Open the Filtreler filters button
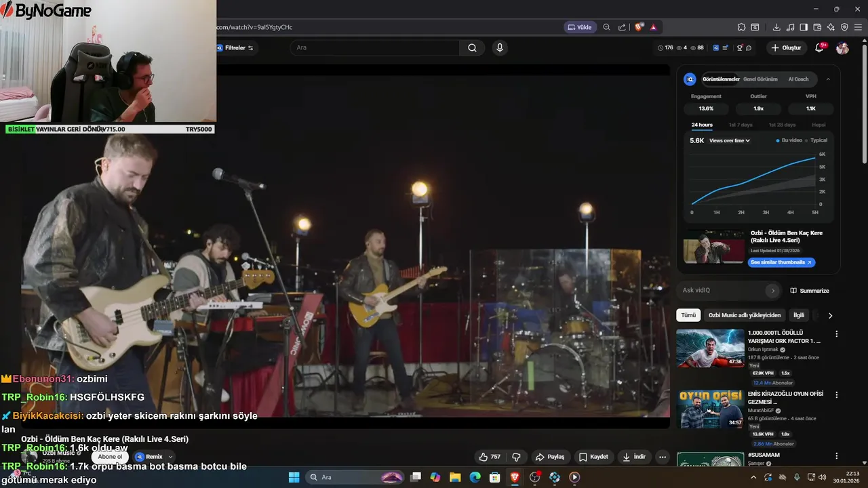This screenshot has width=868, height=488. pos(235,47)
